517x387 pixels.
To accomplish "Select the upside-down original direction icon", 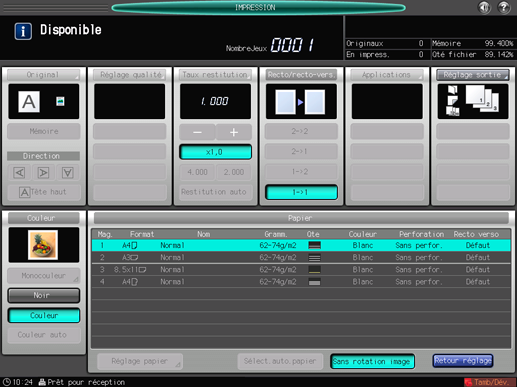I will point(68,172).
